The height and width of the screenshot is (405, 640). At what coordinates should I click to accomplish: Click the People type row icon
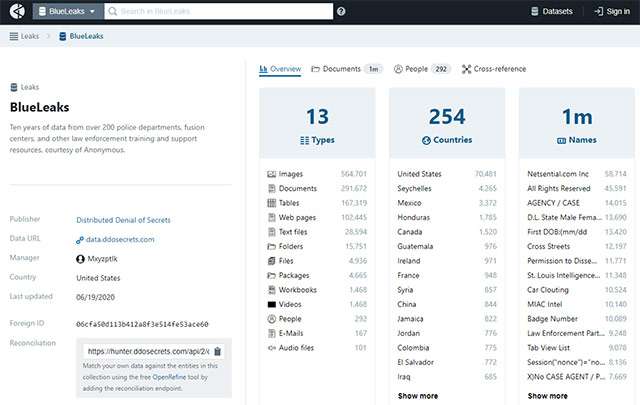pyautogui.click(x=271, y=319)
